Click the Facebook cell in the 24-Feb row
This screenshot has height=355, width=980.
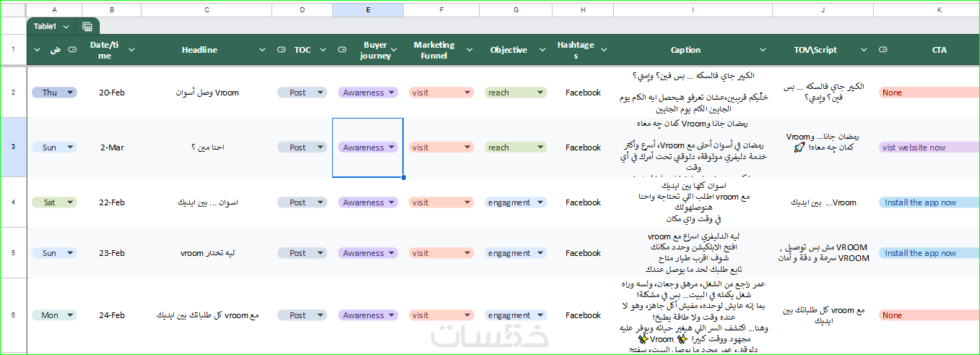(583, 315)
